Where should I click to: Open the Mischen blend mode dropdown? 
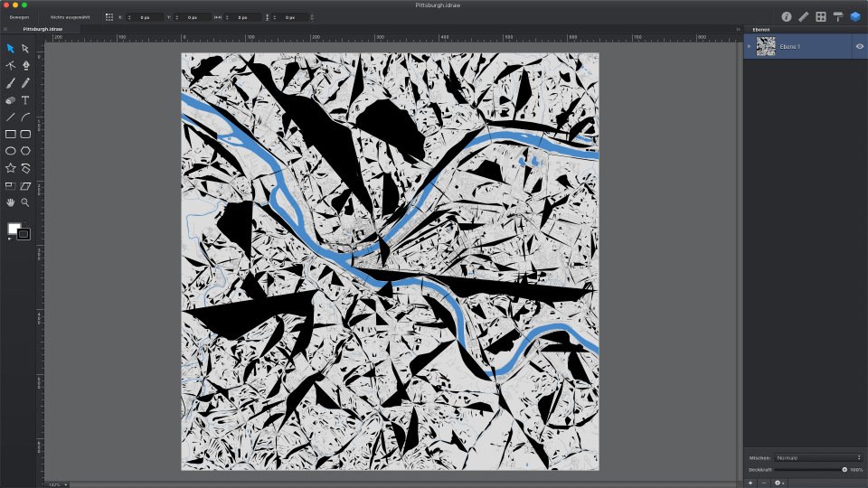tap(819, 457)
